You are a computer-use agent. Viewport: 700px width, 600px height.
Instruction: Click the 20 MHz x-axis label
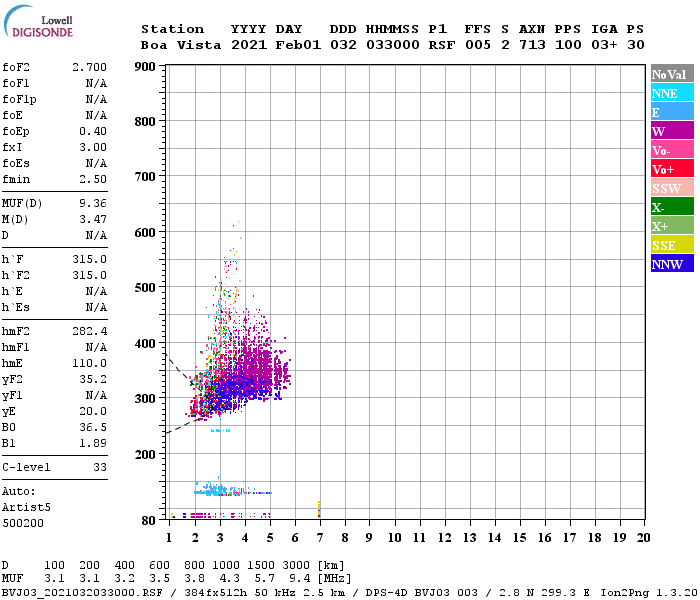pos(643,538)
